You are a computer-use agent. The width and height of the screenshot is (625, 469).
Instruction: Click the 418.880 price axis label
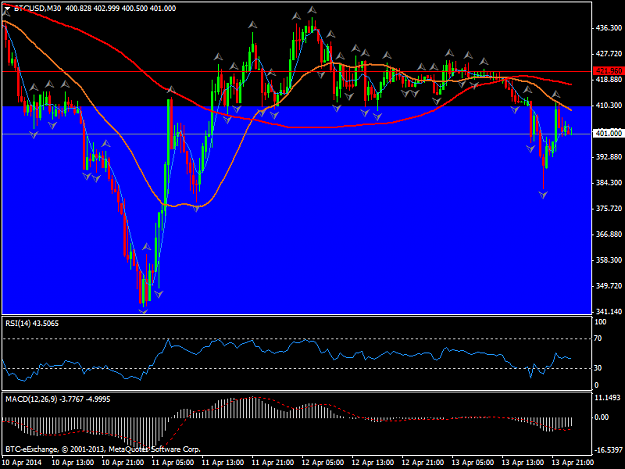pyautogui.click(x=609, y=80)
